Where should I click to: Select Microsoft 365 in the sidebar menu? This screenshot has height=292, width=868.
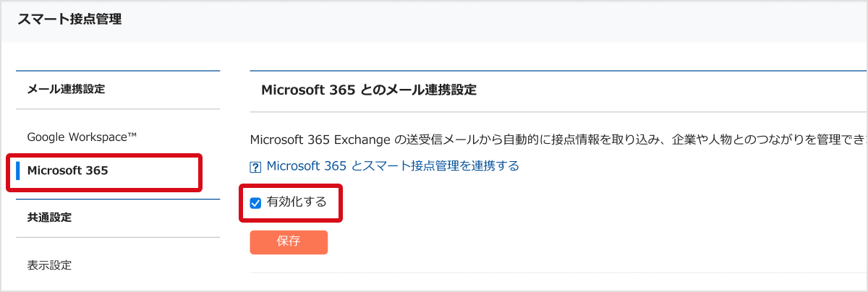pos(67,171)
